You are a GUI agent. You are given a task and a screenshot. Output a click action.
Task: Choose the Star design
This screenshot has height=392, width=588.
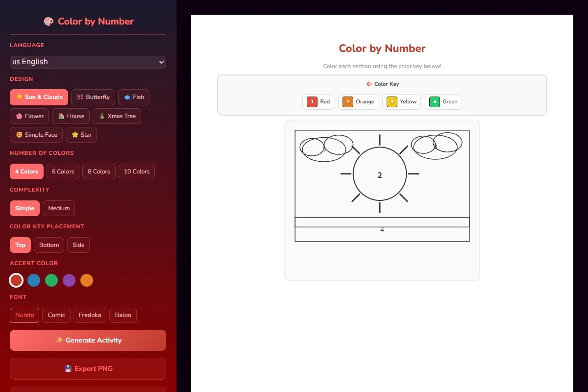tap(81, 135)
